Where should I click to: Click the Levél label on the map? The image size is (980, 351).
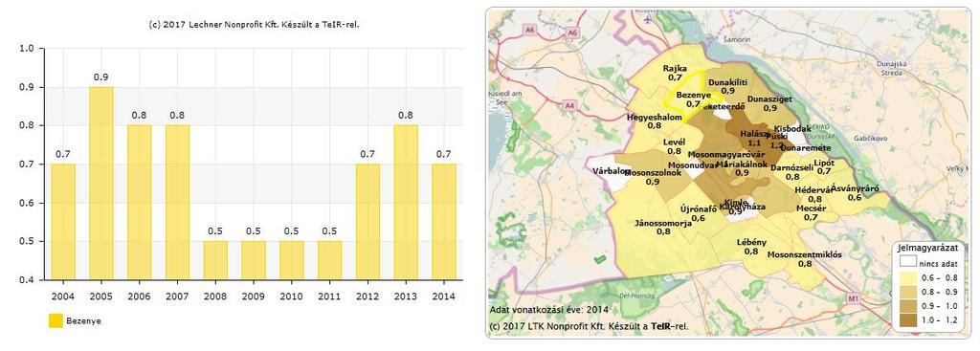(674, 142)
